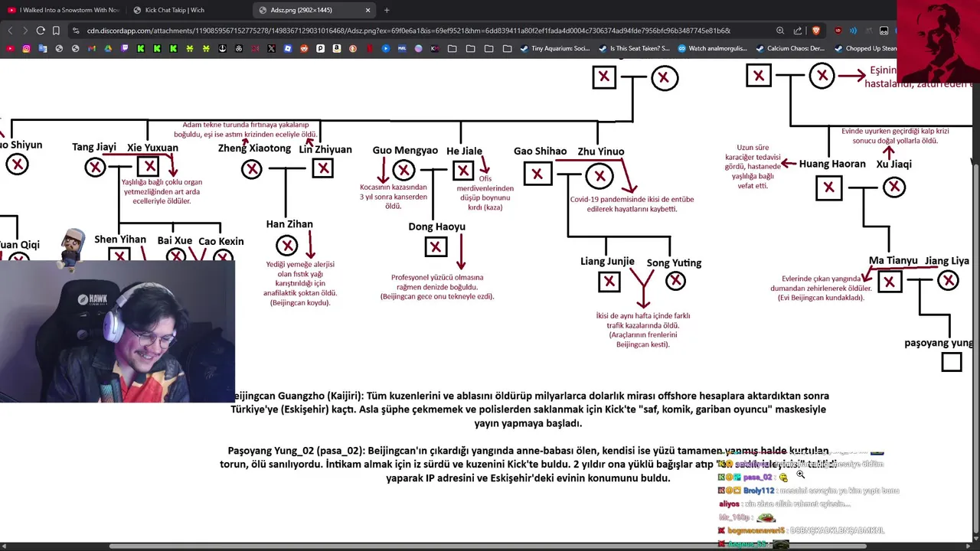
Task: Bookmark this page with the bookmark icon
Action: tap(57, 31)
